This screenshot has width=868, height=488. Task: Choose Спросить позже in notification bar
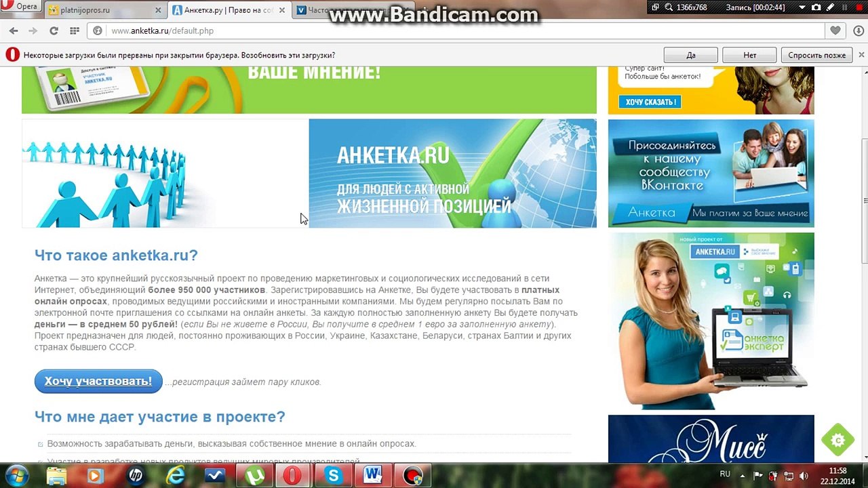[816, 55]
